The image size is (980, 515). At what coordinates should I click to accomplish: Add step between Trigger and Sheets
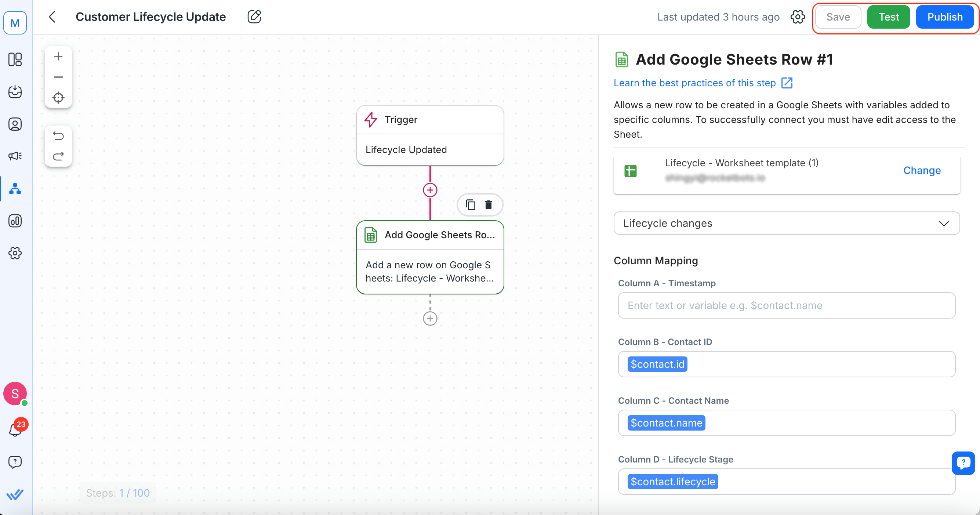click(430, 190)
